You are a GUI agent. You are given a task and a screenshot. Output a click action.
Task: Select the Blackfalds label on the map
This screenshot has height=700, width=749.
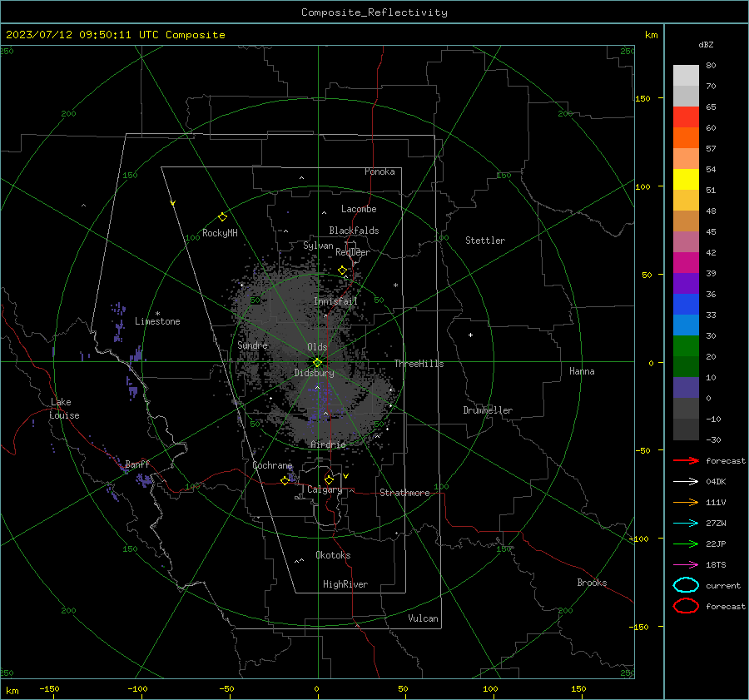click(x=354, y=231)
